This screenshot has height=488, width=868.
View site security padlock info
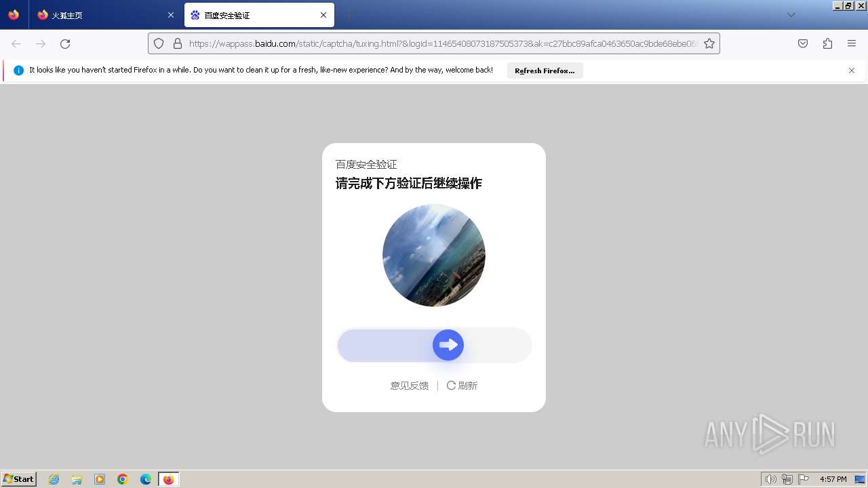pos(178,43)
